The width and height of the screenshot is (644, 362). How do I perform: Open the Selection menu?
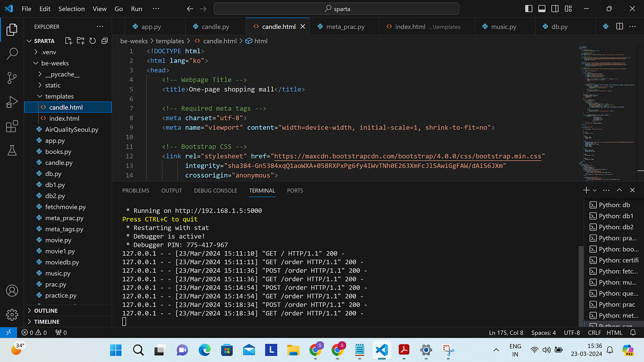click(x=72, y=9)
